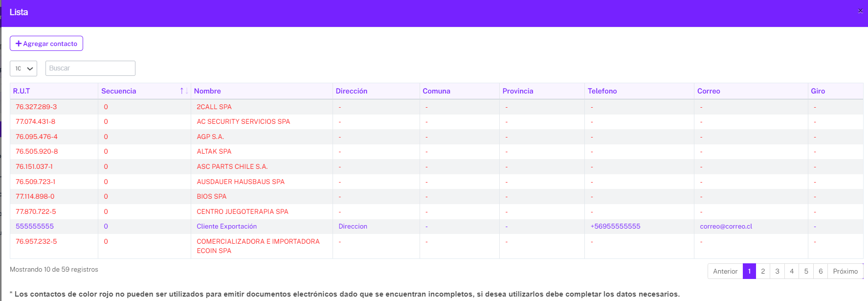
Task: Select RUT 76.957.232-5
Action: pyautogui.click(x=36, y=241)
